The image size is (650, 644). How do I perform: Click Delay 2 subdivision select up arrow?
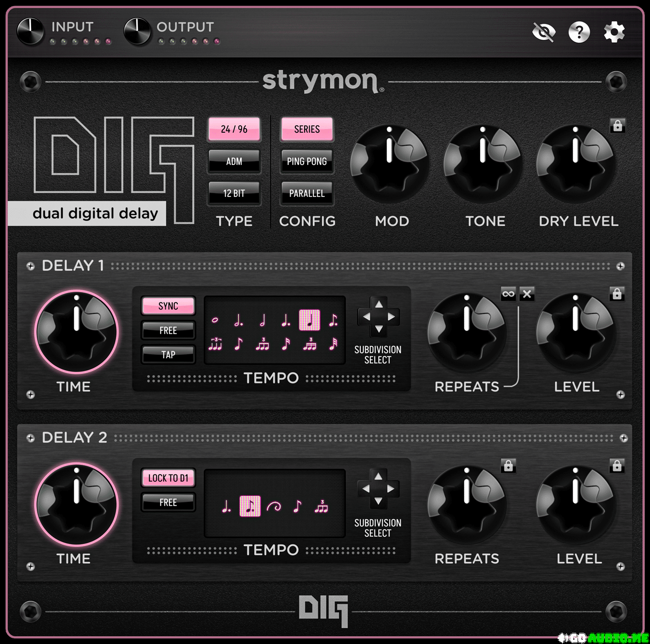[x=378, y=476]
